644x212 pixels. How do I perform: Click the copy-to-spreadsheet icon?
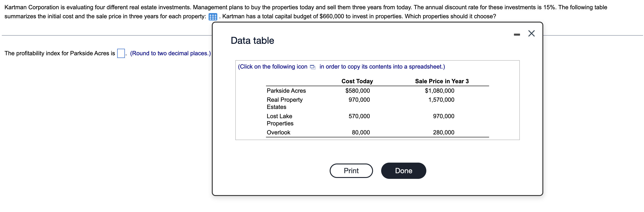(x=313, y=67)
